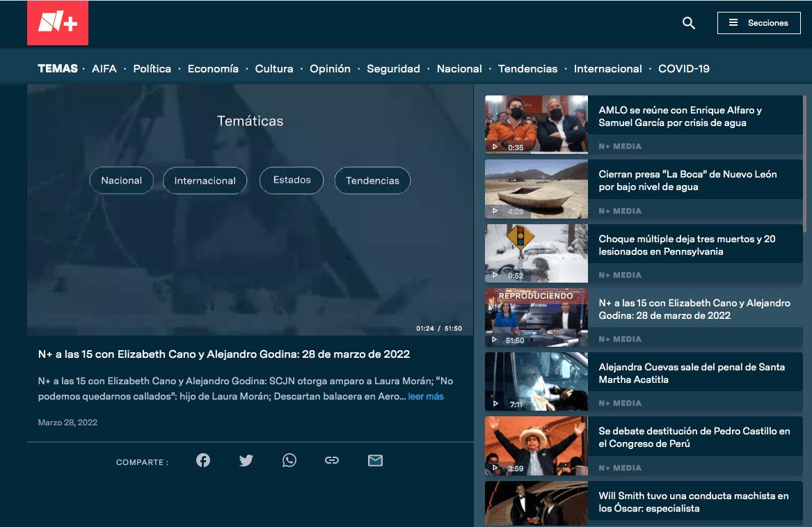Choose the Nacional temática pill
The height and width of the screenshot is (527, 812).
(121, 180)
